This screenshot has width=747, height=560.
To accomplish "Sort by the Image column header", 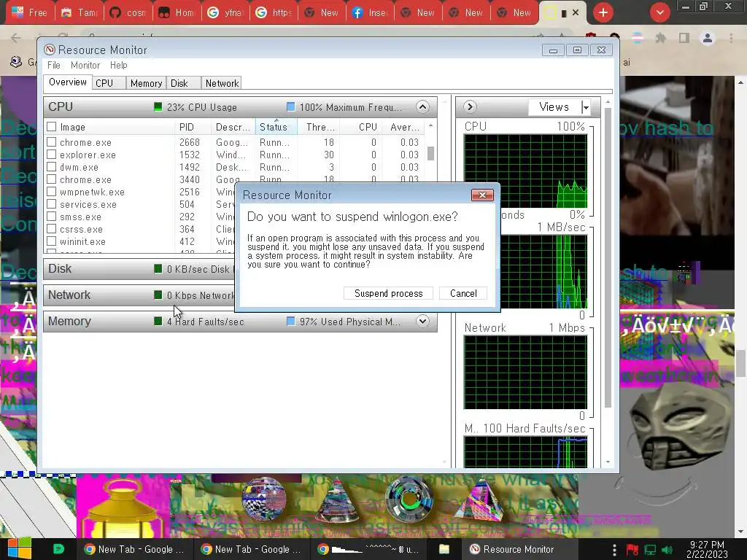I will point(109,127).
